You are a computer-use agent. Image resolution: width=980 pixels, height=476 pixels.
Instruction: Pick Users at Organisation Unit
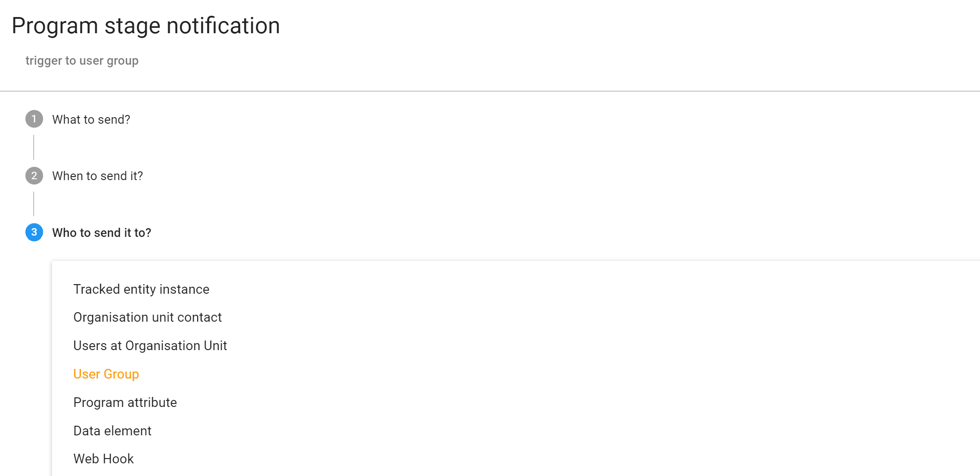tap(150, 346)
